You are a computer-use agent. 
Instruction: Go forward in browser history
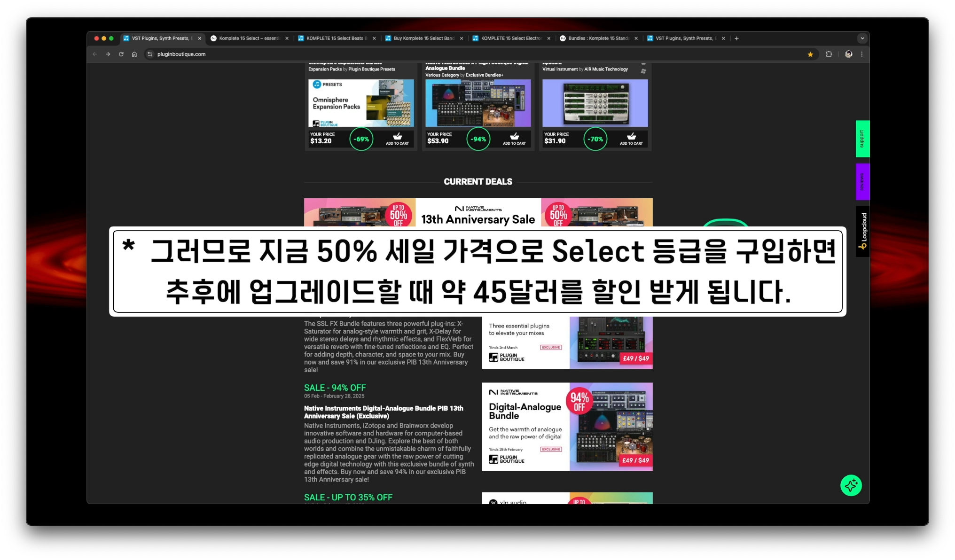[x=108, y=54]
